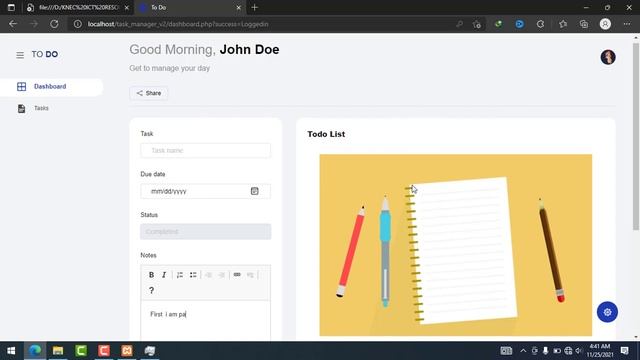Open the browser extensions puzzle icon
640x360 pixels.
click(540, 24)
